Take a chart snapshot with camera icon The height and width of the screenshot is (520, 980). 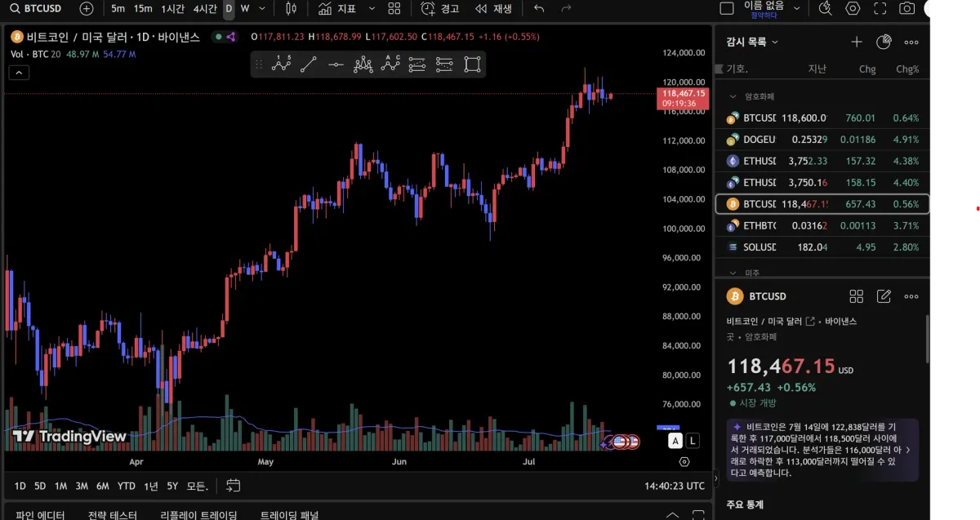pyautogui.click(x=906, y=8)
